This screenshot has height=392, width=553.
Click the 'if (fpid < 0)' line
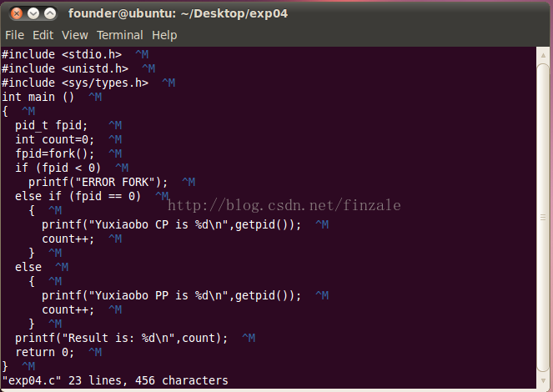point(58,168)
